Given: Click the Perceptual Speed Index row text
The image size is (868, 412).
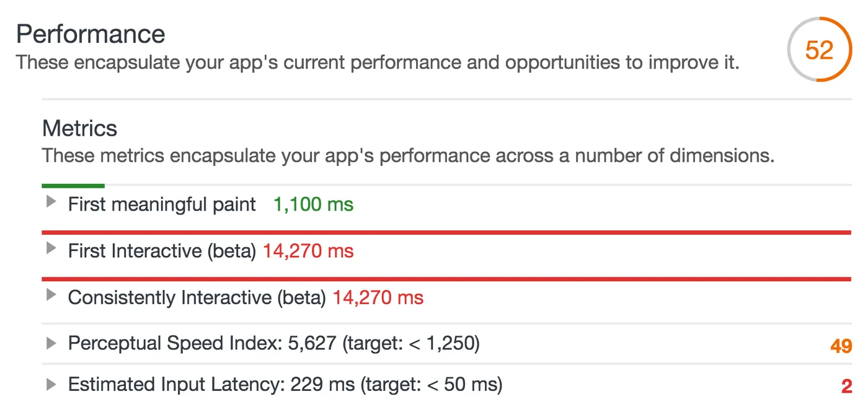Looking at the screenshot, I should 273,343.
